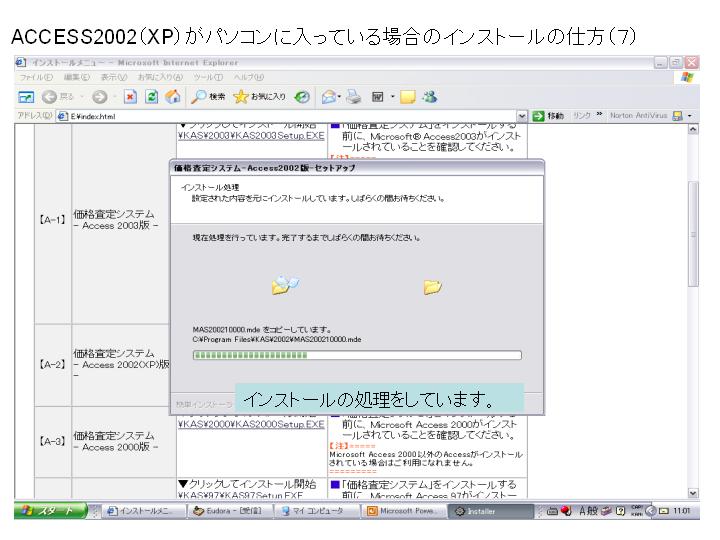
Task: Click the install progress bar
Action: pyautogui.click(x=357, y=355)
